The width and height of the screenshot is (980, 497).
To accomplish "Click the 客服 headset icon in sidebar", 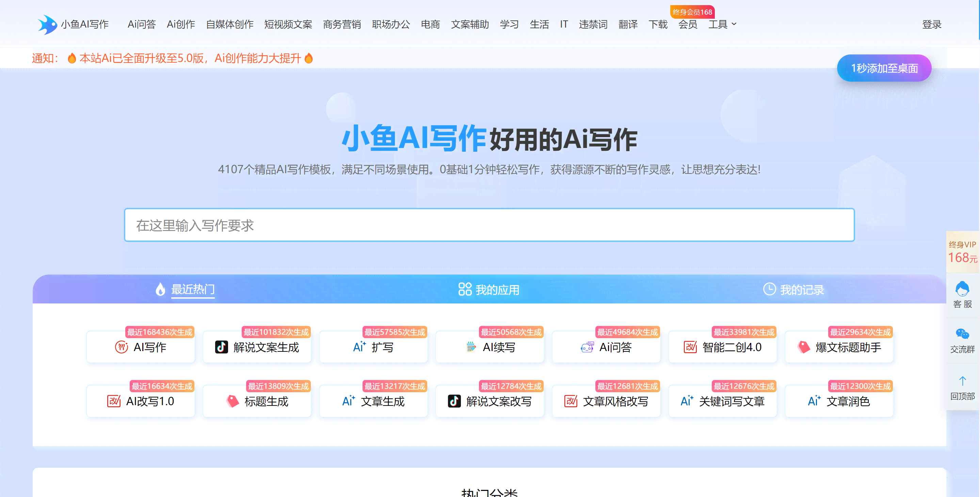I will pos(963,289).
